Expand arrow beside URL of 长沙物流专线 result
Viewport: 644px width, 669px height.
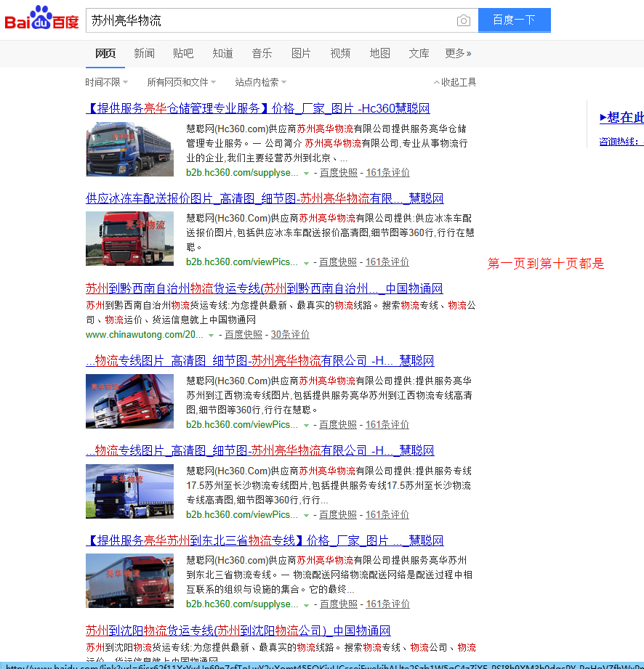306,516
